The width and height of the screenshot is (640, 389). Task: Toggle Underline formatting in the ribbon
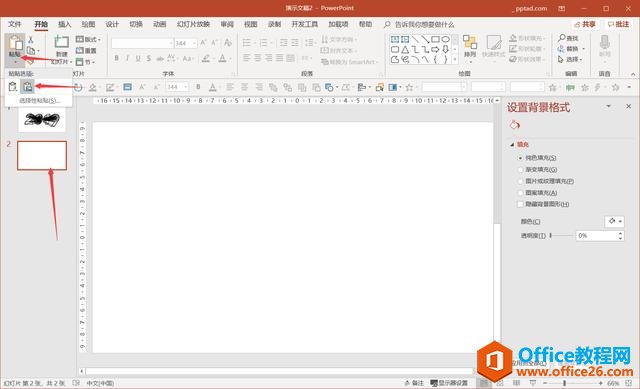point(138,59)
